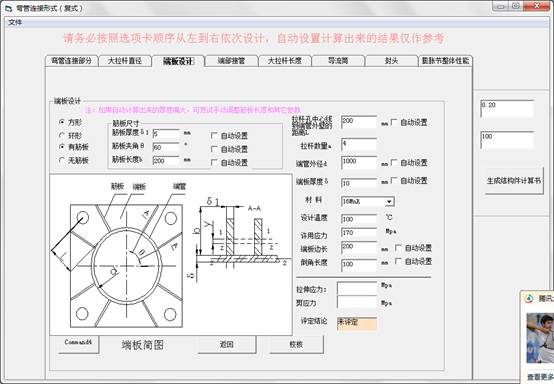Focus the 拉杆数量 input field
The height and width of the screenshot is (384, 554).
(359, 145)
